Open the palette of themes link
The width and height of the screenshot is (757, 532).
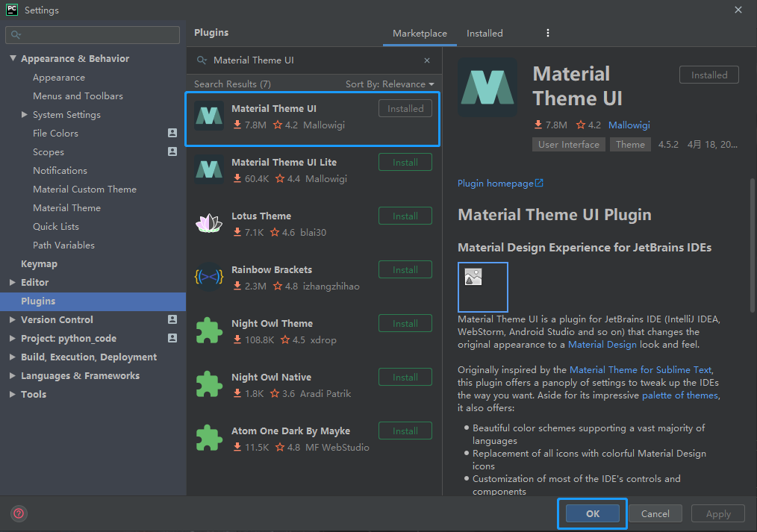[x=680, y=395]
